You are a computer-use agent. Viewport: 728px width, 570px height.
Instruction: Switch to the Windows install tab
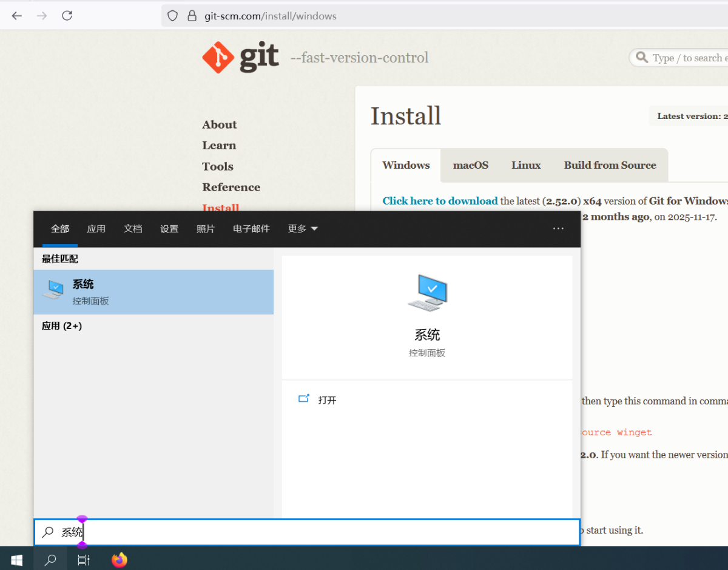click(406, 165)
